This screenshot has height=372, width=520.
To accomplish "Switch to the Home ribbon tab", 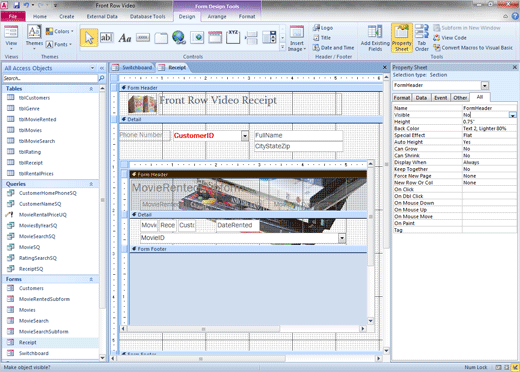I will [40, 16].
